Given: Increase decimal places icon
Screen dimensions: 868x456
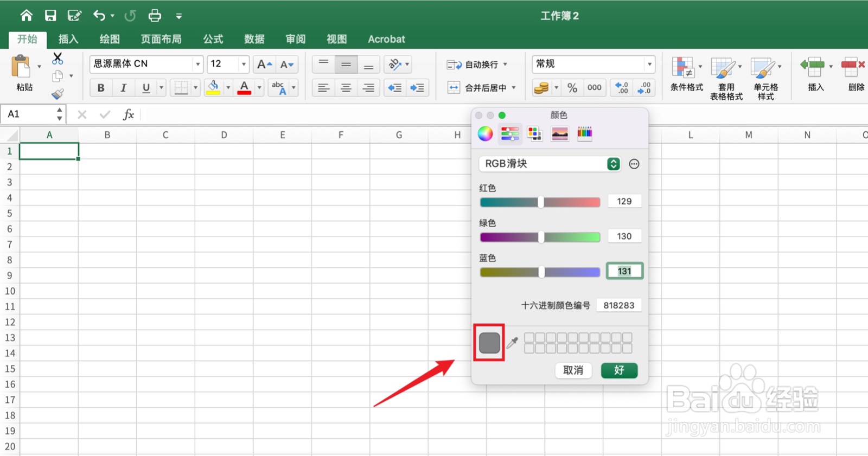Looking at the screenshot, I should 622,87.
